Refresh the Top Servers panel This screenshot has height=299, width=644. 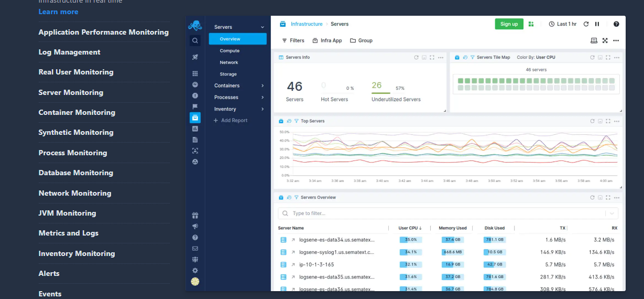click(x=592, y=121)
